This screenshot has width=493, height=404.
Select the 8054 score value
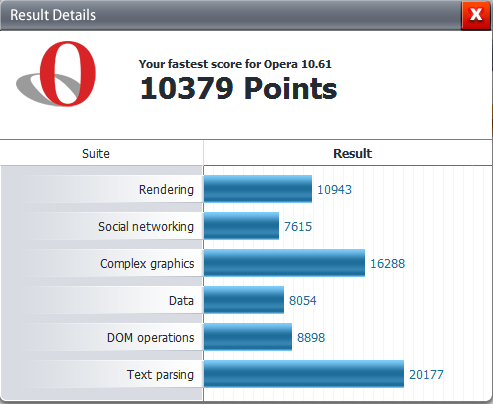(x=303, y=301)
